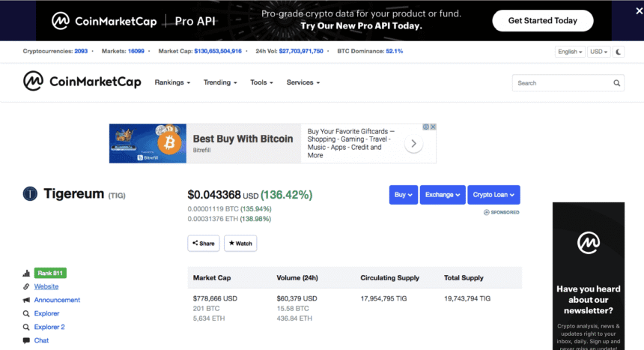Open the USD currency dropdown

pyautogui.click(x=599, y=52)
